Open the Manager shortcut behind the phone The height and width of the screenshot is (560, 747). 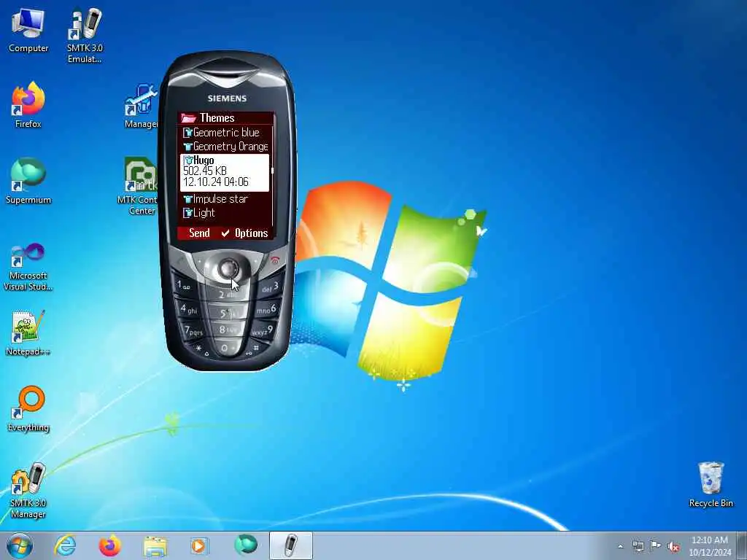click(x=141, y=106)
